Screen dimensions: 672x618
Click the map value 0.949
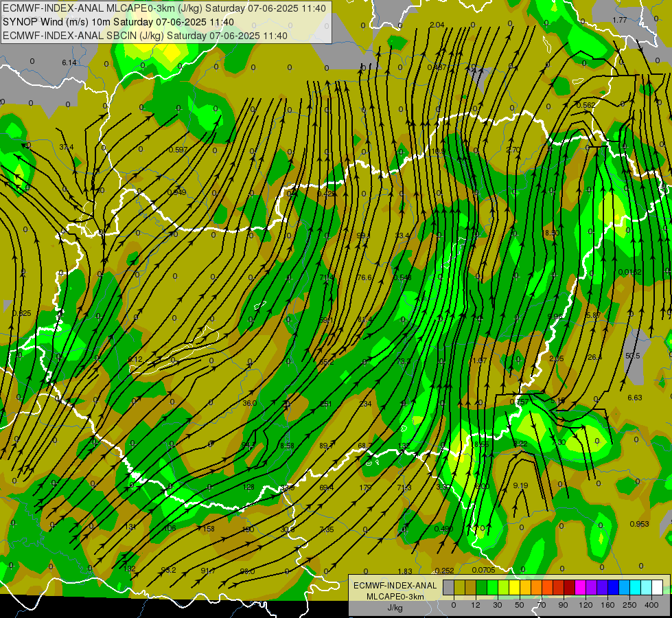click(176, 192)
